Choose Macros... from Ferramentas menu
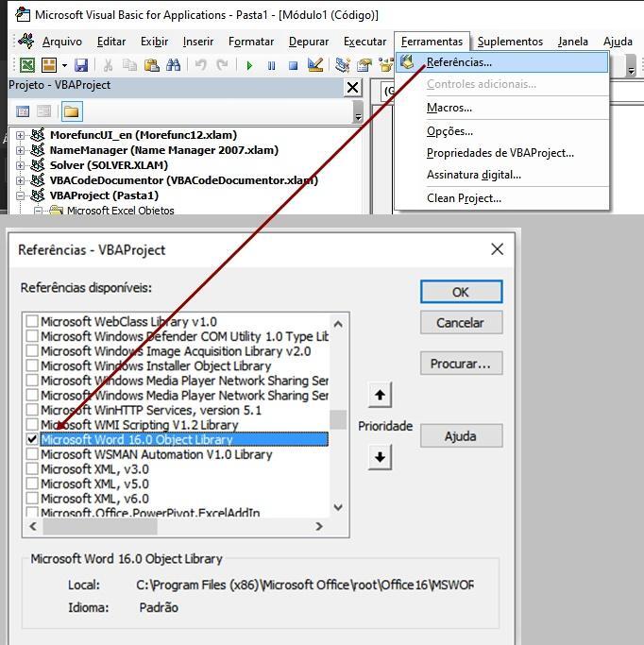Viewport: 644px width, 645px height. pos(501,108)
